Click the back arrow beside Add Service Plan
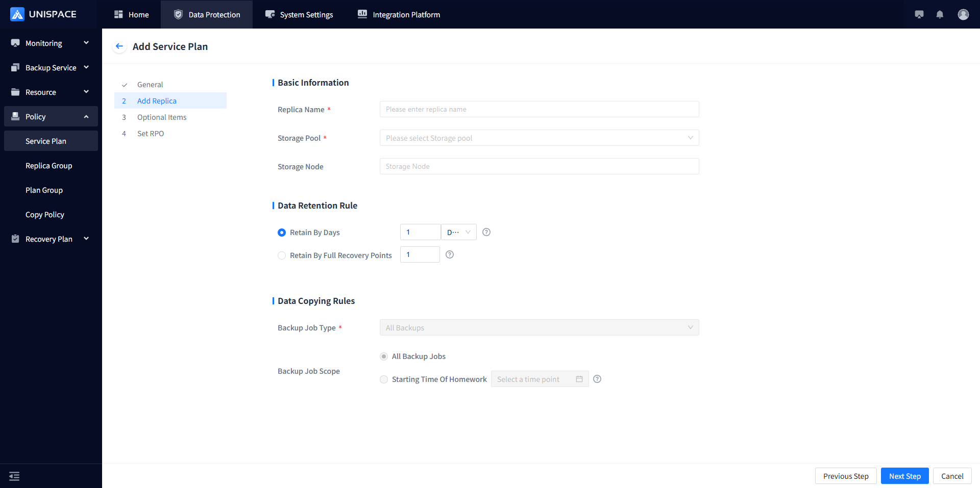This screenshot has width=980, height=488. click(119, 46)
